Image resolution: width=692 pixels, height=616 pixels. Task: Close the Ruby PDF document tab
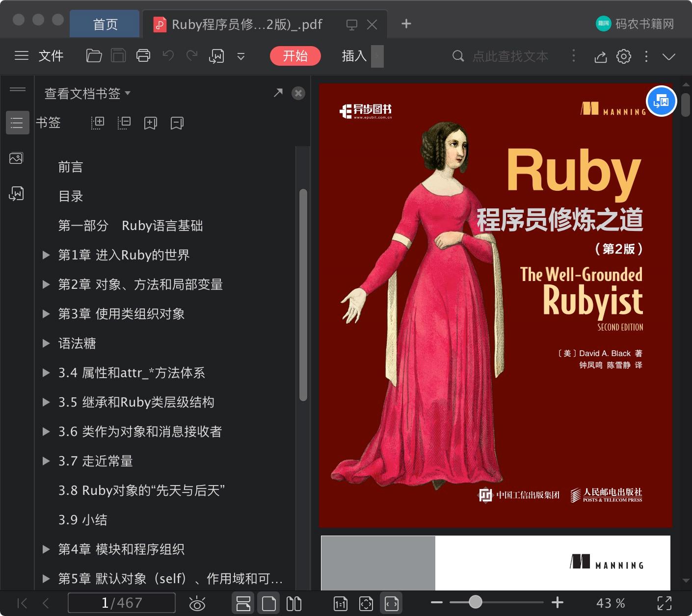[372, 25]
